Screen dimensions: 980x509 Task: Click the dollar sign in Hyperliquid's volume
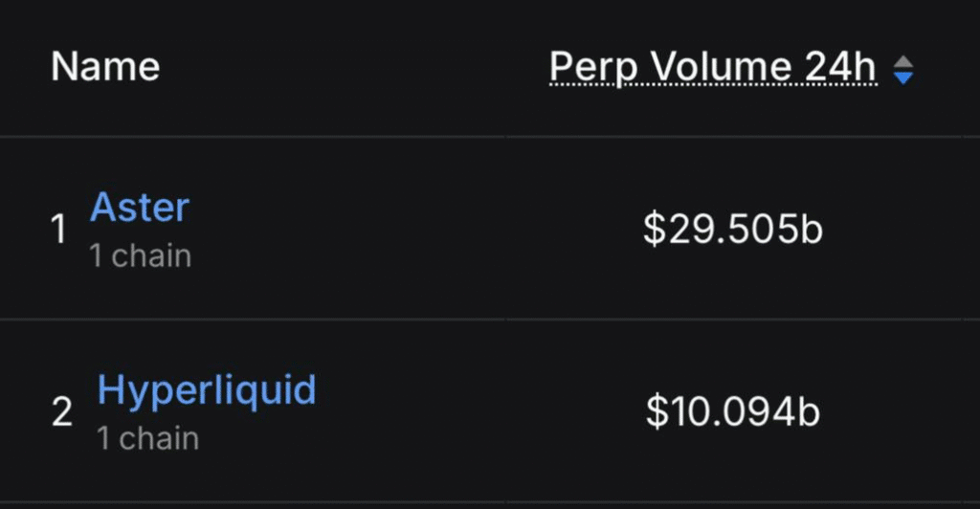(x=656, y=412)
